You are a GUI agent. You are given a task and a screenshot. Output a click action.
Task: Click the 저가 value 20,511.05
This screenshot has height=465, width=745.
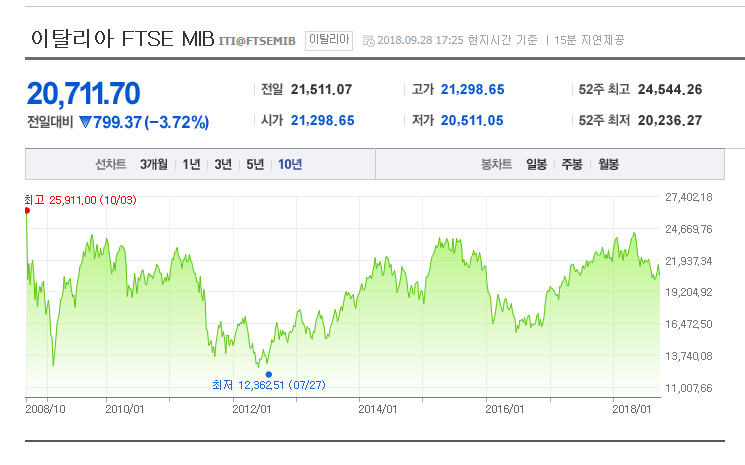coord(472,121)
